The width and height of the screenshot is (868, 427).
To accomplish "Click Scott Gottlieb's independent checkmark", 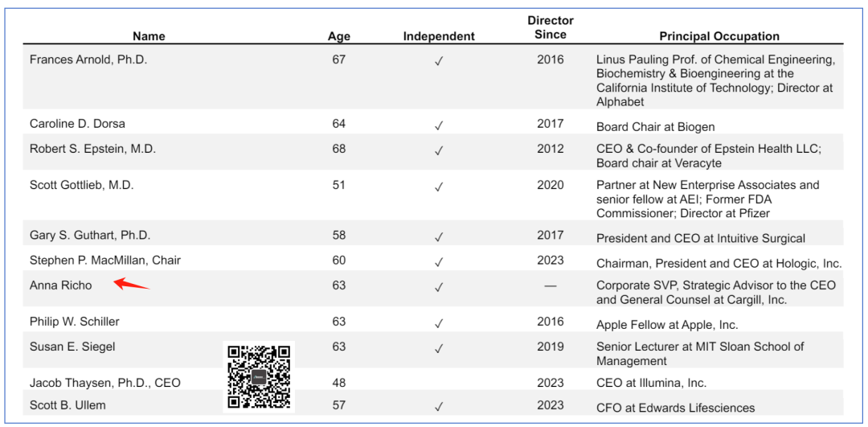I will (x=439, y=187).
